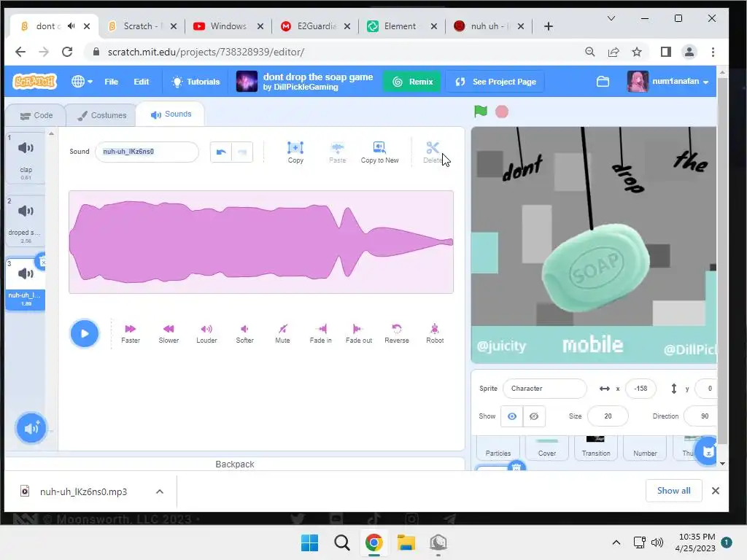Viewport: 747px width, 560px height.
Task: Open new browser tab
Action: pyautogui.click(x=549, y=26)
